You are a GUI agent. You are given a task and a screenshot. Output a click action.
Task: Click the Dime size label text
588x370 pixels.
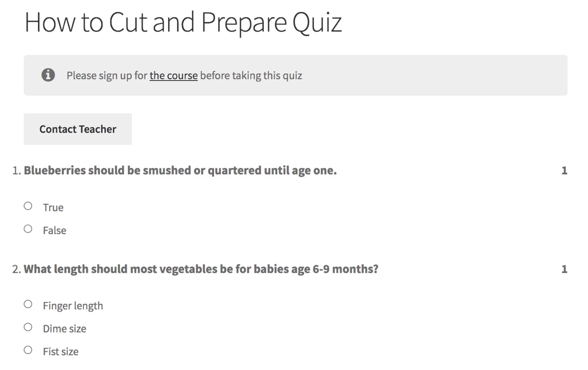(64, 328)
